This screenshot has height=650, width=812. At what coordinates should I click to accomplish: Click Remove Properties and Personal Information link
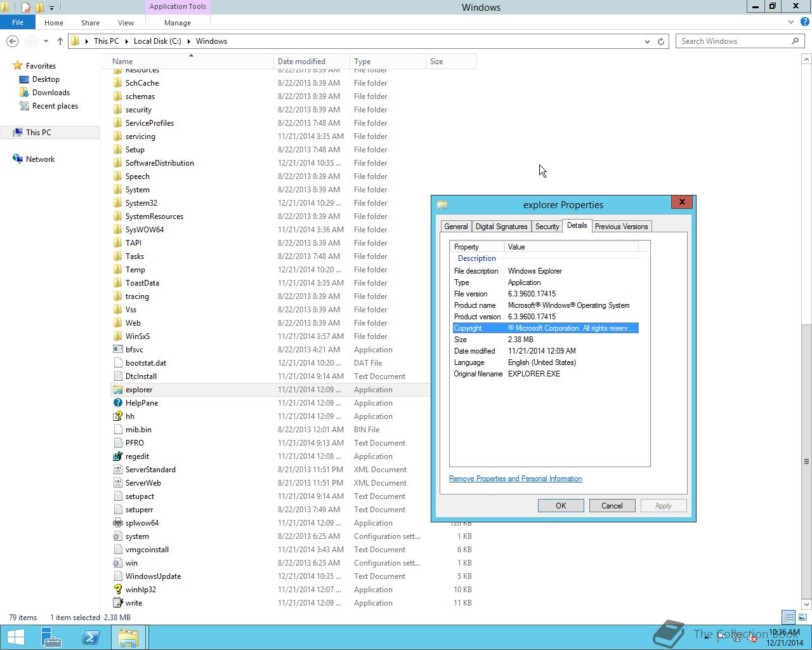tap(515, 479)
